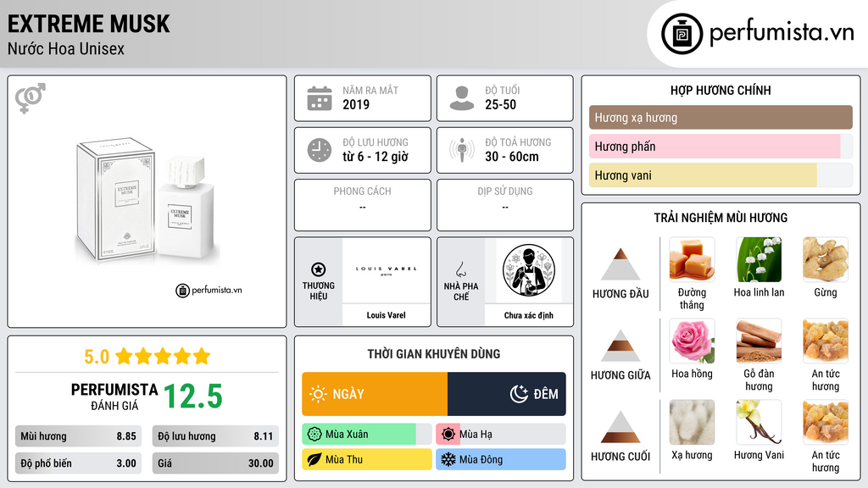The image size is (868, 488).
Task: Click the leaf icon for Mùa Thu
Action: coord(314,459)
